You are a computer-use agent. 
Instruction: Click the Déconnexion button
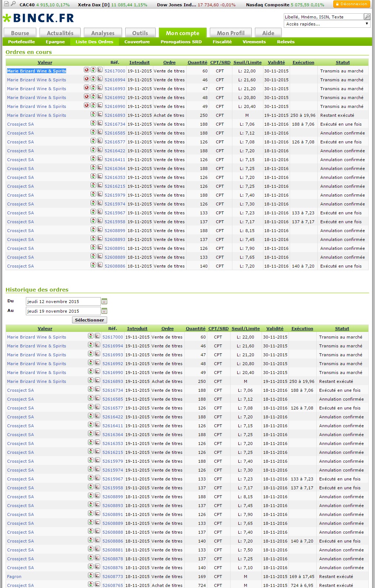[351, 4]
